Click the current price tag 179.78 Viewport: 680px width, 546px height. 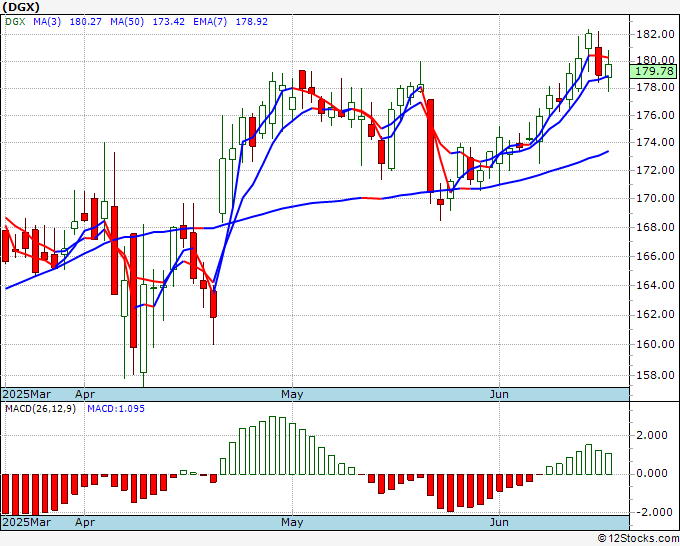[653, 72]
